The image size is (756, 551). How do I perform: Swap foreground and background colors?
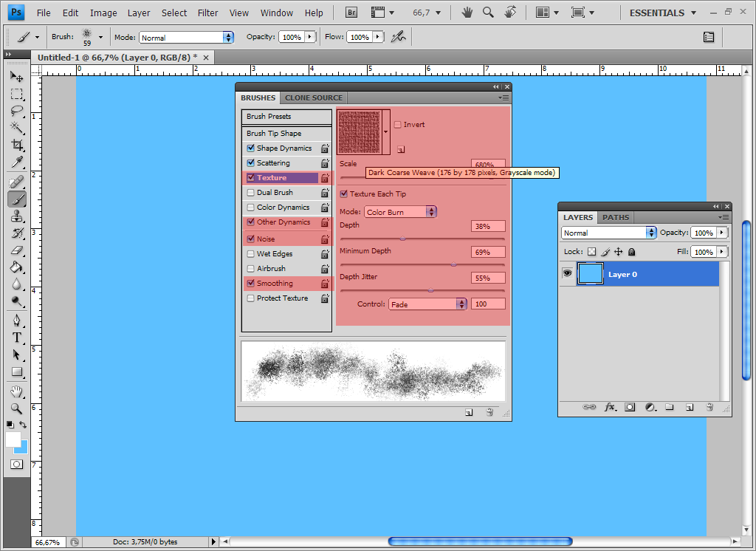pos(23,425)
